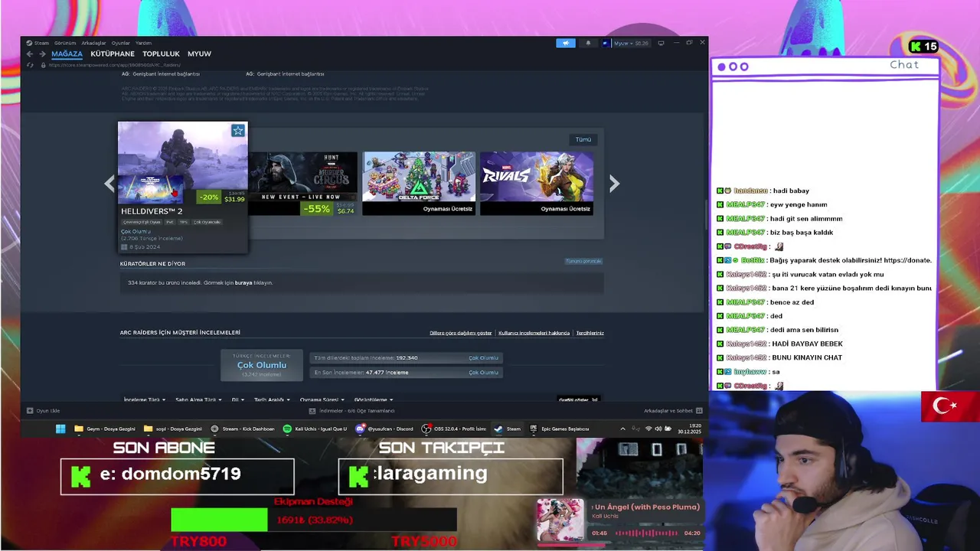Click the Çok Oyunculu tag on Helldivers card
The height and width of the screenshot is (551, 980).
click(x=207, y=222)
